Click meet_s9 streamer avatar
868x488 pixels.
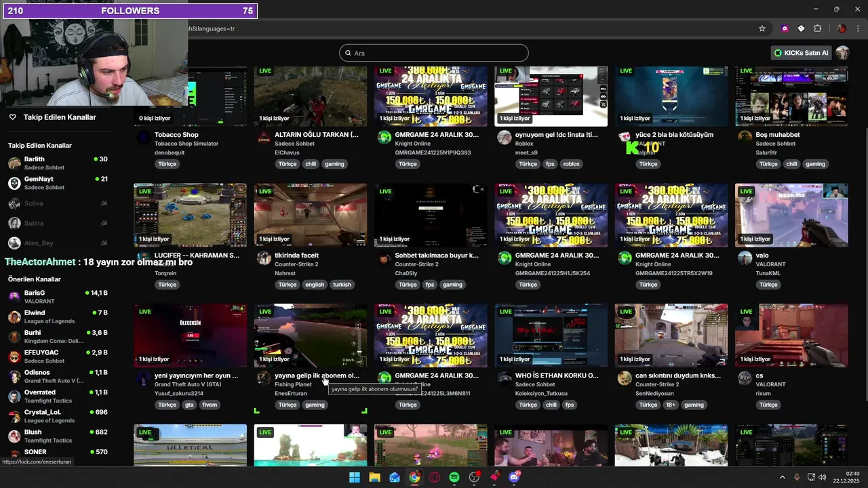coord(504,138)
